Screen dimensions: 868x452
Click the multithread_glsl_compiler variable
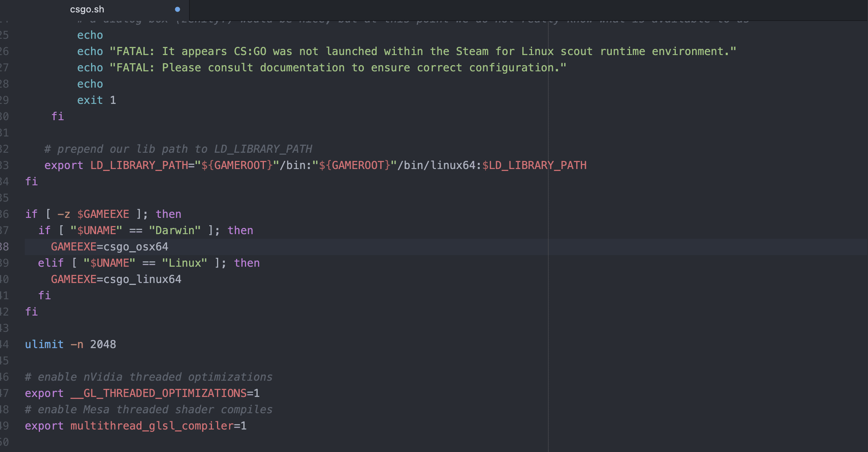pos(152,426)
